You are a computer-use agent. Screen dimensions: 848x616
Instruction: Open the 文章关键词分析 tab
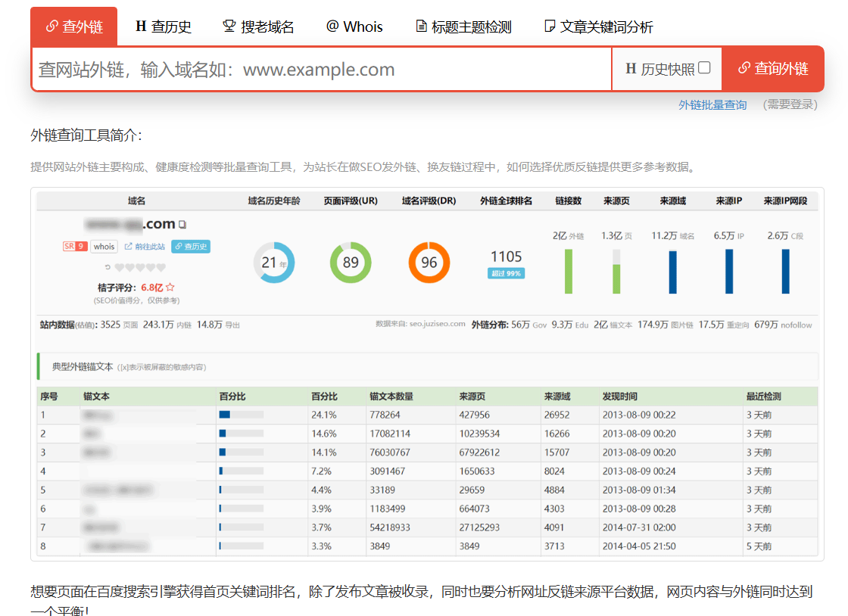click(x=598, y=27)
